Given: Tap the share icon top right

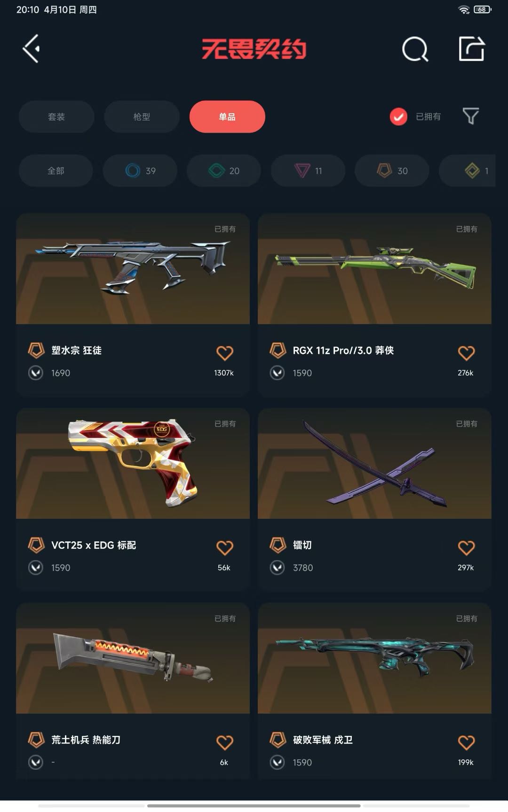Looking at the screenshot, I should point(471,48).
